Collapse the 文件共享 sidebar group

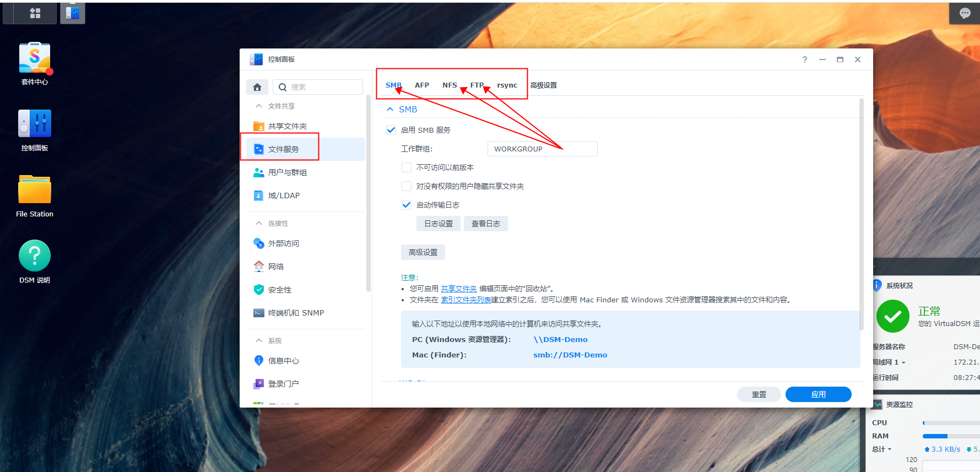(259, 106)
